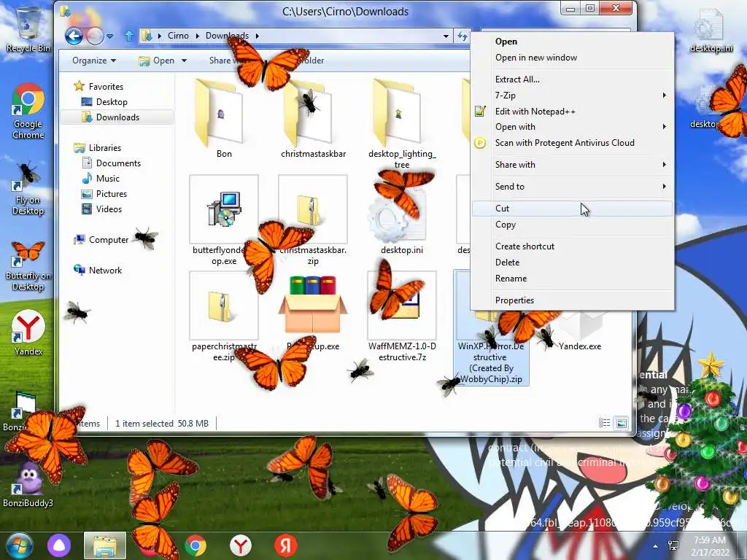Go back with the Explorer back arrow

(x=74, y=36)
